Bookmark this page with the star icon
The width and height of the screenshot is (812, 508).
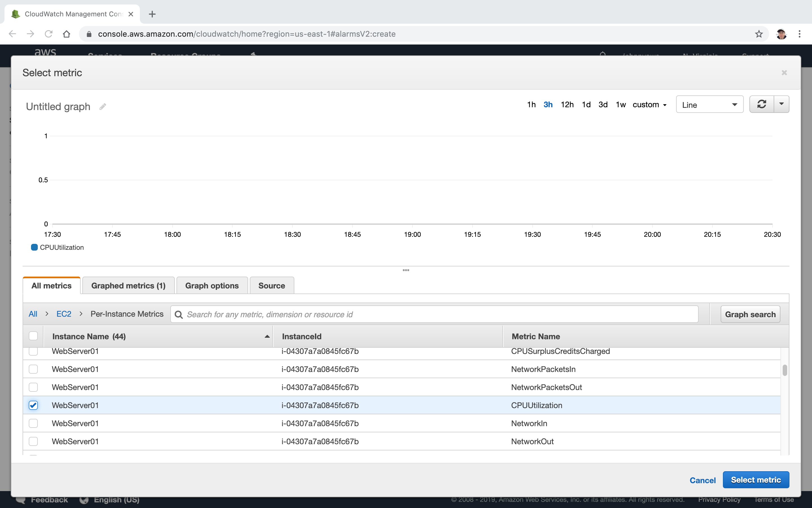click(x=759, y=34)
